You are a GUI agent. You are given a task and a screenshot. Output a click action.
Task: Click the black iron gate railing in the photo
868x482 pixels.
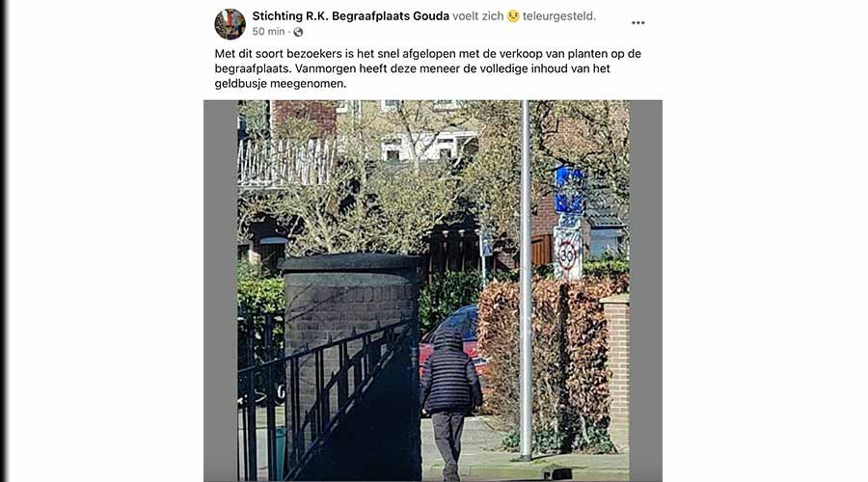(x=327, y=398)
